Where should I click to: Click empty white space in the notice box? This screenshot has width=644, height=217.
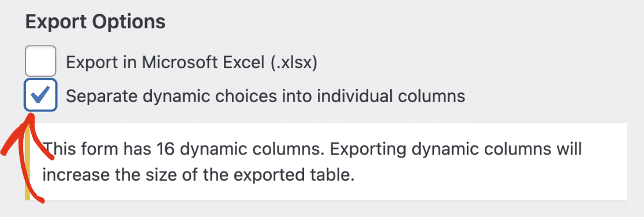493,181
